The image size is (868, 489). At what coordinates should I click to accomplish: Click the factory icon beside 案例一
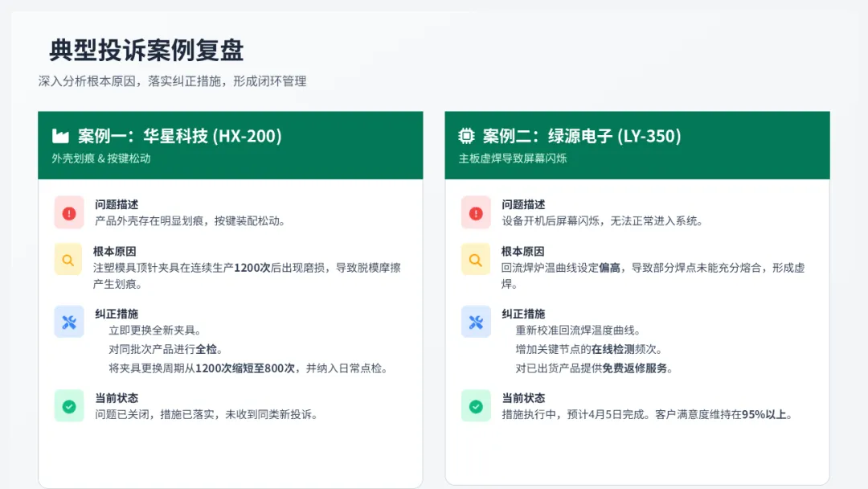(60, 136)
